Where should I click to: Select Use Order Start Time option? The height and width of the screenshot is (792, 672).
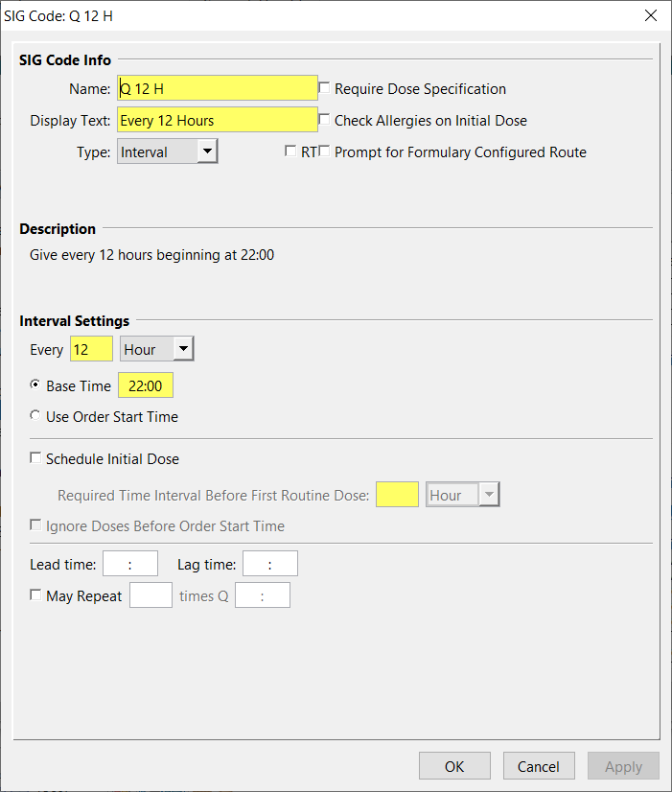click(x=35, y=416)
